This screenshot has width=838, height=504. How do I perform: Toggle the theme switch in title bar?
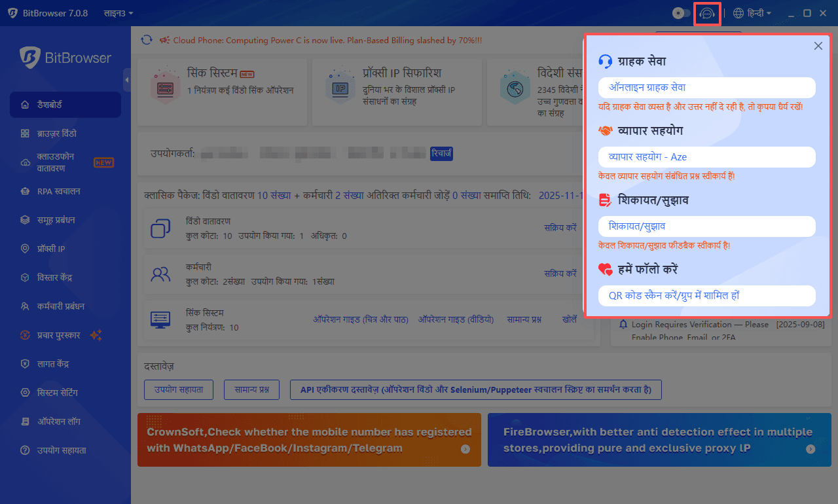682,13
